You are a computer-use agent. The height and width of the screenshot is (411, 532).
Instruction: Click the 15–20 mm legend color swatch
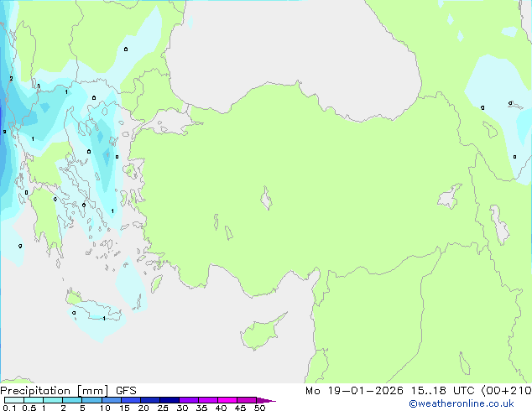(131, 400)
